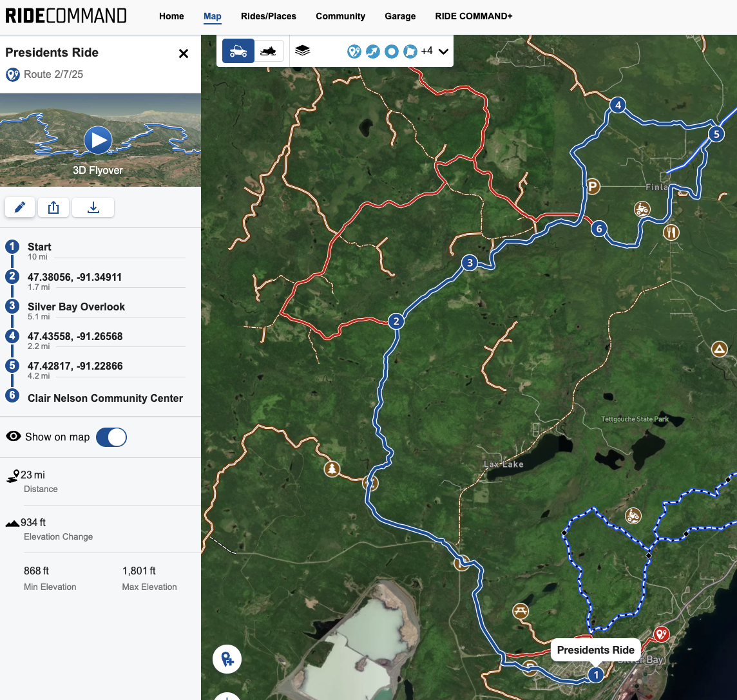The width and height of the screenshot is (737, 700).
Task: Click map marker 6 on route
Action: (x=599, y=229)
